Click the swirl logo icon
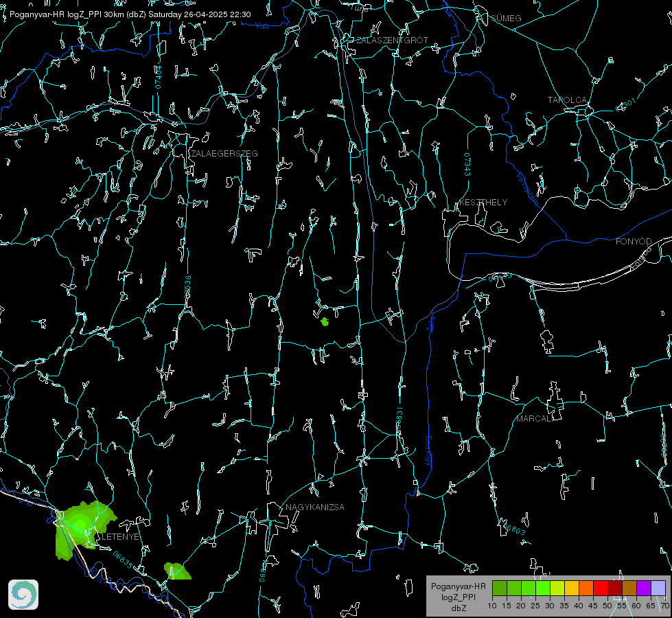The height and width of the screenshot is (618, 672). [x=23, y=595]
